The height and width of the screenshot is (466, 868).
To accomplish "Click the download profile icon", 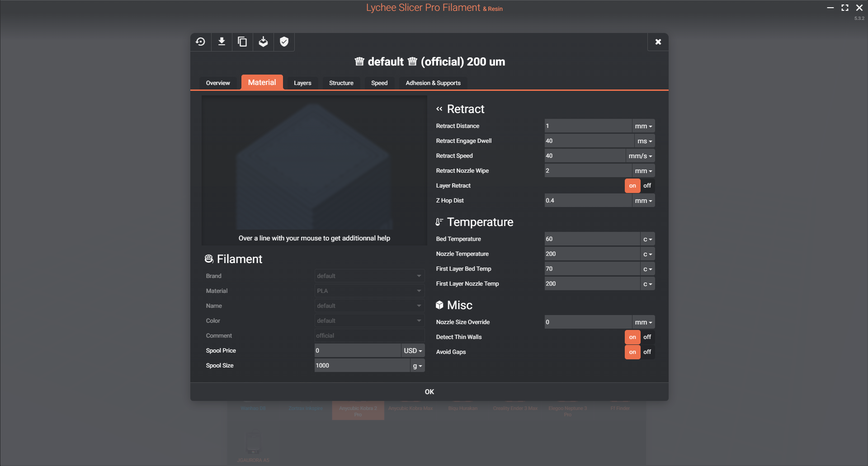I will (221, 42).
